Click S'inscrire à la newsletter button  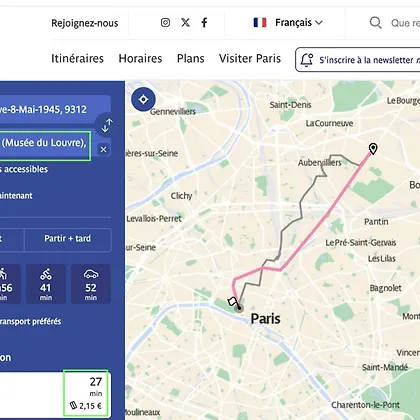click(x=358, y=60)
